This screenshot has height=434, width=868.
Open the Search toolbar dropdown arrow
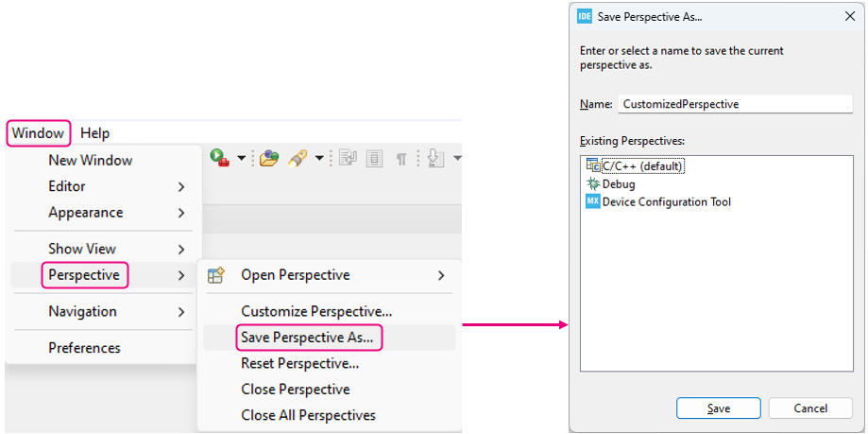[319, 159]
